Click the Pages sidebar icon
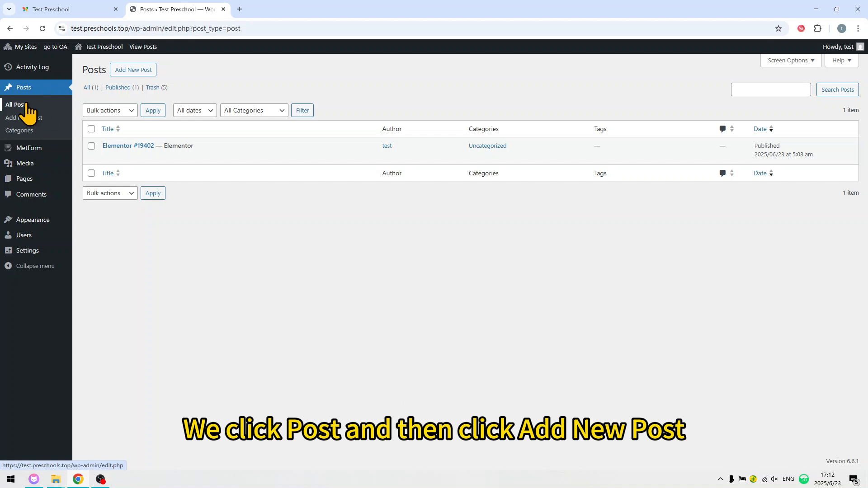 click(8, 178)
